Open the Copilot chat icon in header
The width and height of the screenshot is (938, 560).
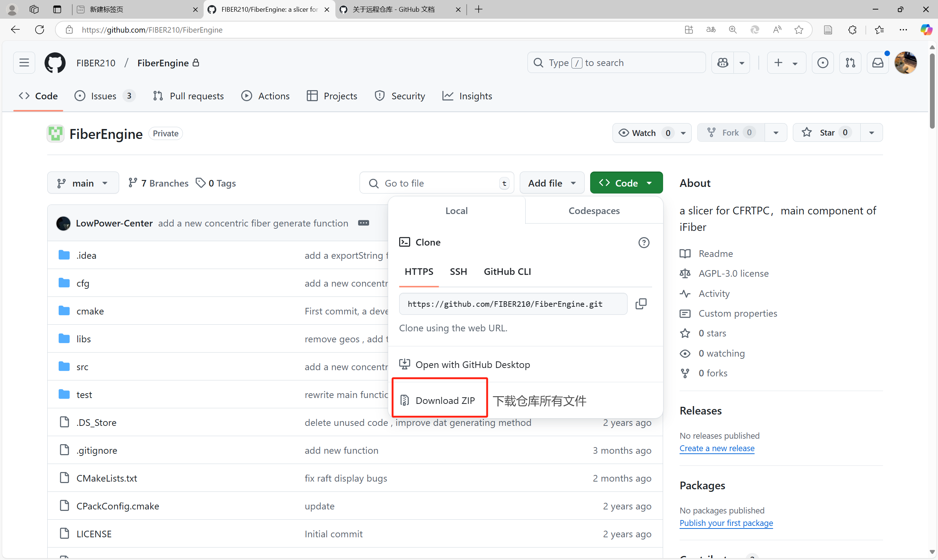(x=722, y=63)
